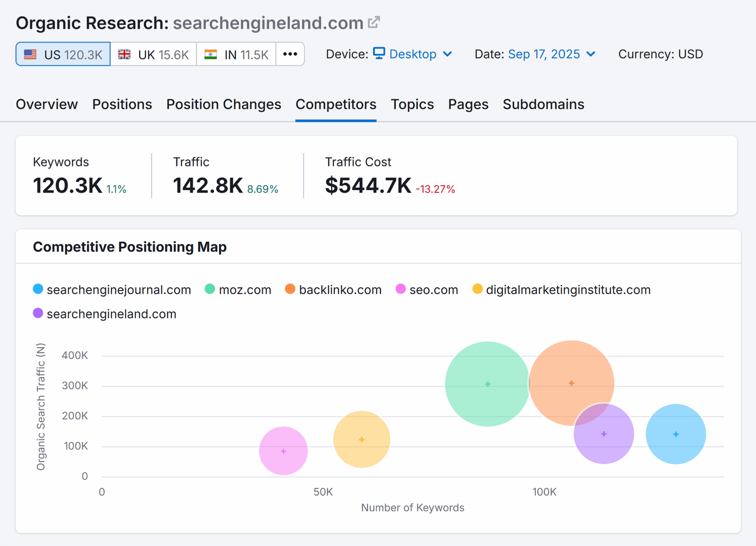Click the purple searchengineland.com bubble center

pos(604,434)
